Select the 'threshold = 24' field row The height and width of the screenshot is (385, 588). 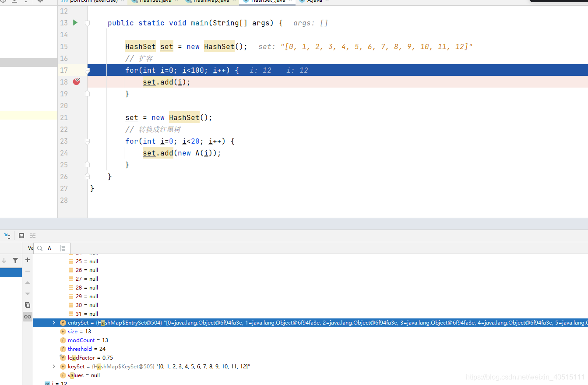coord(310,349)
